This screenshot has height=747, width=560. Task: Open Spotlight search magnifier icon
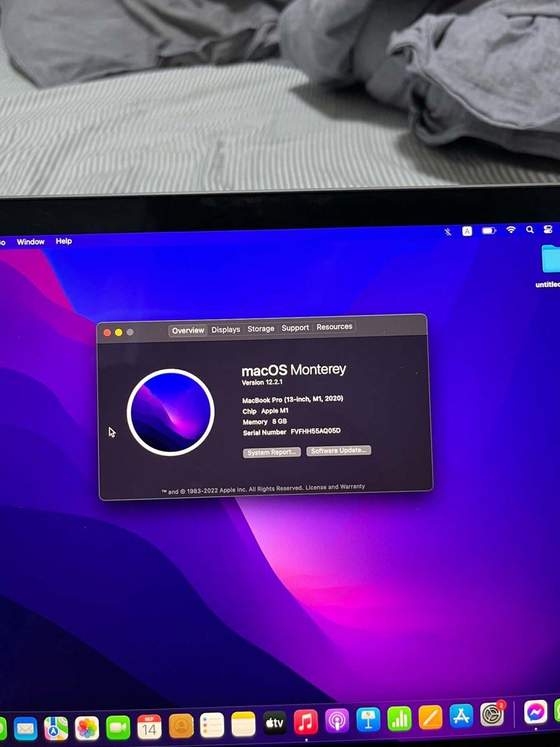[530, 230]
